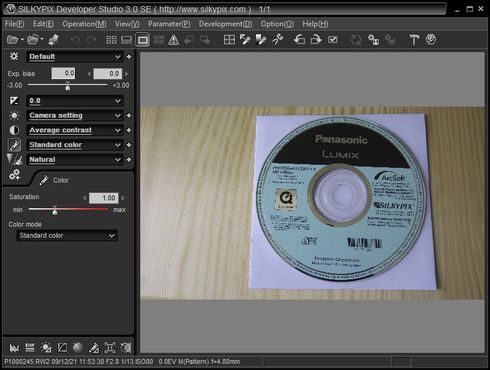Click the highlight warning triangle icon
Screen dimensions: 490x370
click(174, 40)
